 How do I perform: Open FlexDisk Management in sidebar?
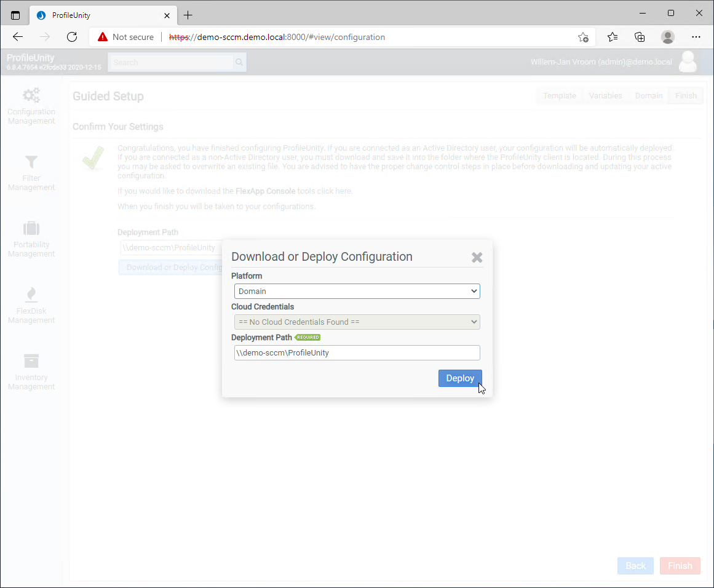pyautogui.click(x=31, y=306)
